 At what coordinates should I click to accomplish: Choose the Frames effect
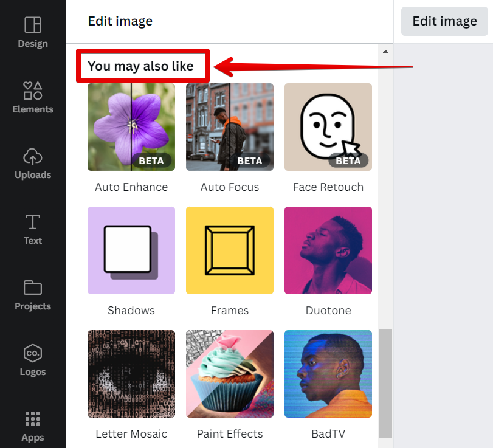point(230,250)
